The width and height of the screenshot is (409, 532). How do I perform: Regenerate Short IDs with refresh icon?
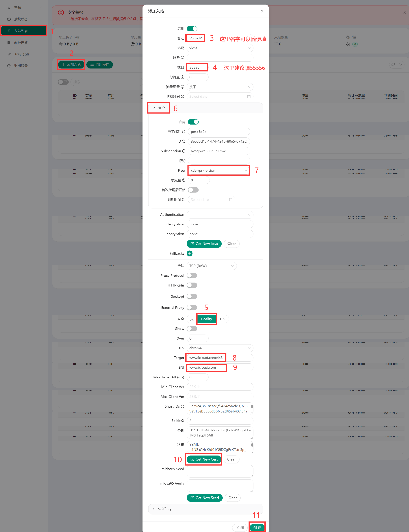(x=182, y=406)
